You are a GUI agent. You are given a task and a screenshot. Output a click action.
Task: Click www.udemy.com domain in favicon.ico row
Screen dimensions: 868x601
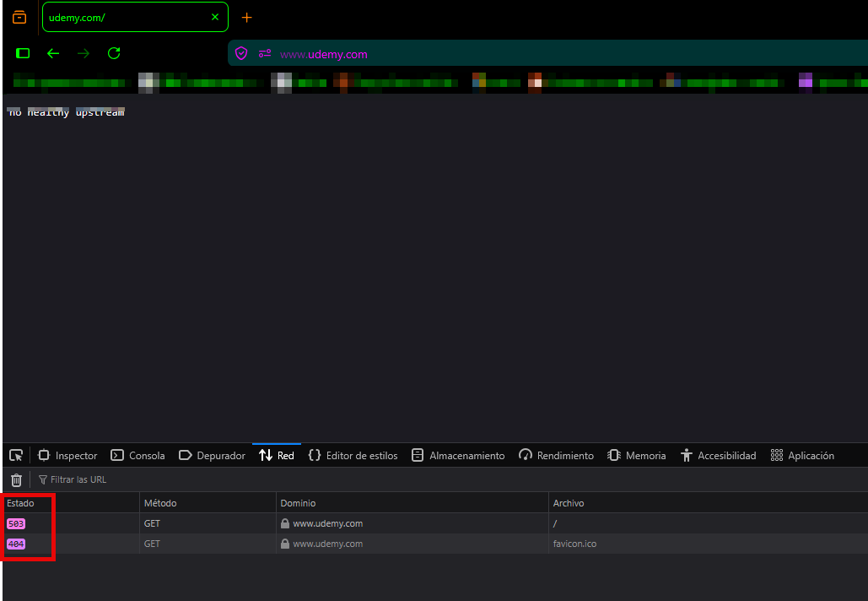pyautogui.click(x=327, y=544)
